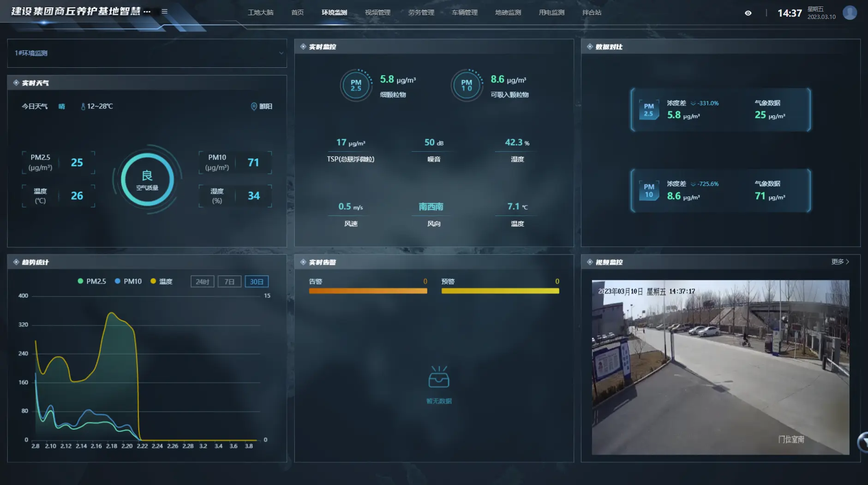Open the gate camera video feed
Image resolution: width=868 pixels, height=485 pixels.
(x=720, y=367)
